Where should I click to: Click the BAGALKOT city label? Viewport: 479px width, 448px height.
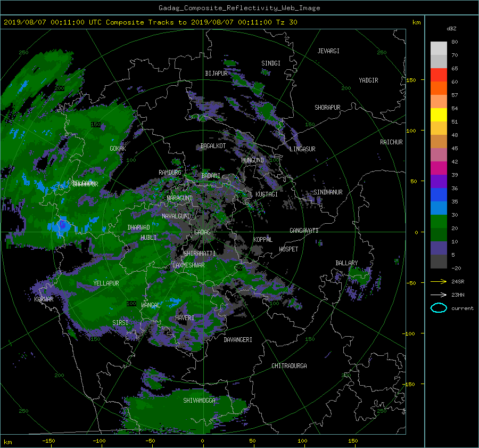click(x=213, y=146)
